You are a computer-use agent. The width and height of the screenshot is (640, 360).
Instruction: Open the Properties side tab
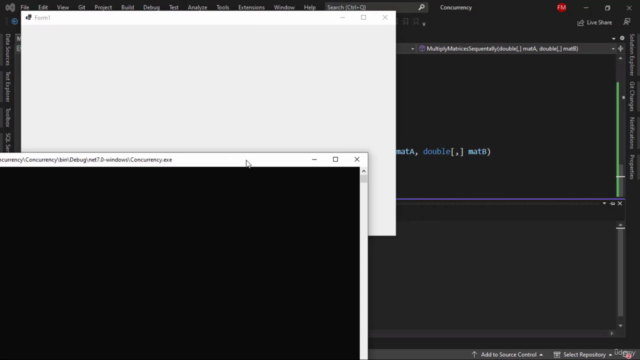pos(632,167)
